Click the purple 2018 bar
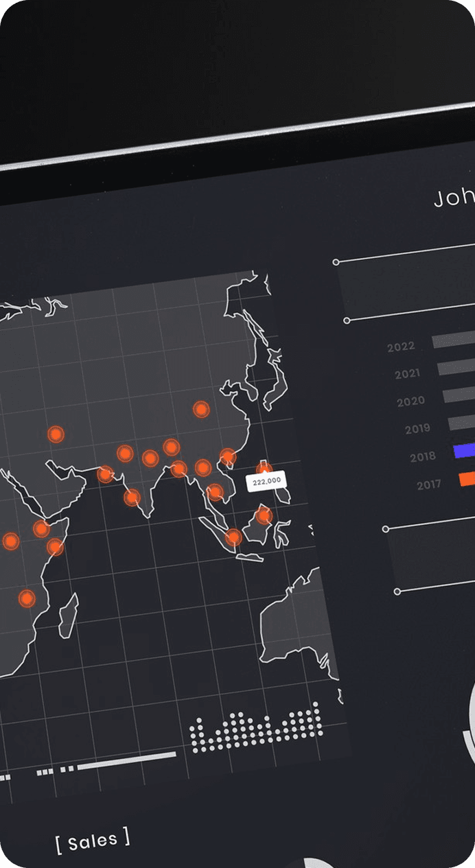Viewport: 475px width, 868px height. coord(464,450)
